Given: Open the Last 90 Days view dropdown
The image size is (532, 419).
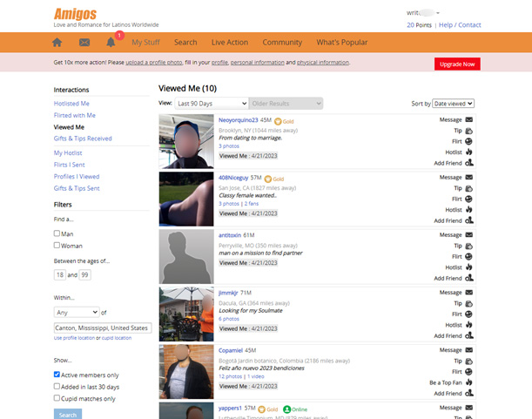Looking at the screenshot, I should coord(212,104).
